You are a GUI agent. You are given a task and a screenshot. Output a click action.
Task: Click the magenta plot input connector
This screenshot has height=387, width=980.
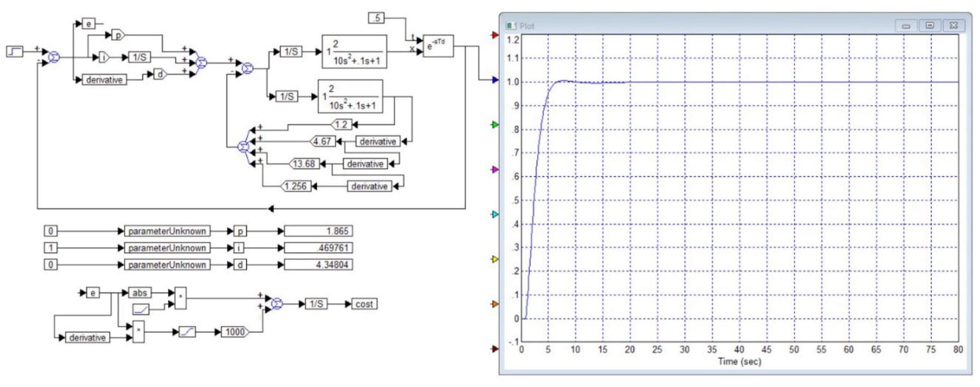[494, 170]
